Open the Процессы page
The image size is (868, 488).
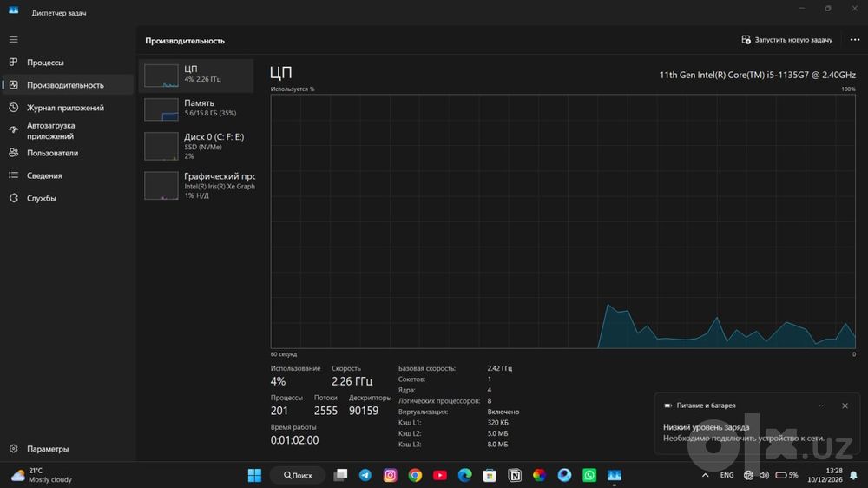pos(68,63)
